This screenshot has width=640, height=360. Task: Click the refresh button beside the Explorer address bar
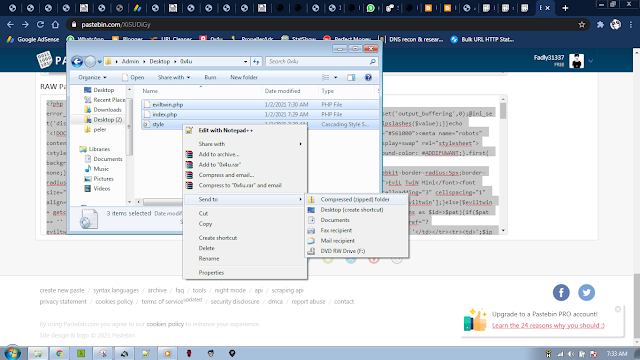(256, 62)
